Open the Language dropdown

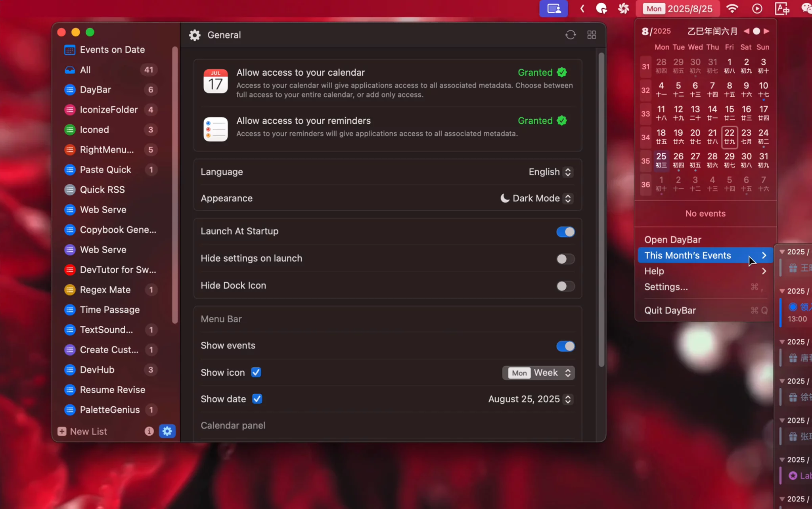pyautogui.click(x=550, y=172)
